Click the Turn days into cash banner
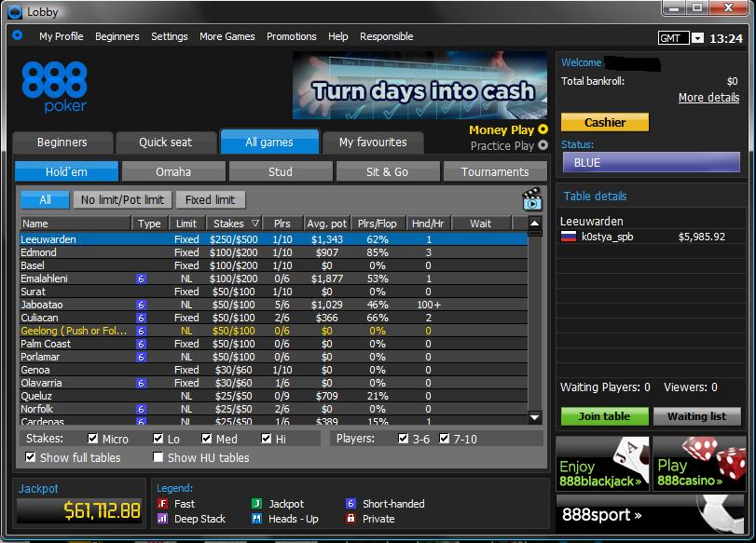 [x=419, y=86]
